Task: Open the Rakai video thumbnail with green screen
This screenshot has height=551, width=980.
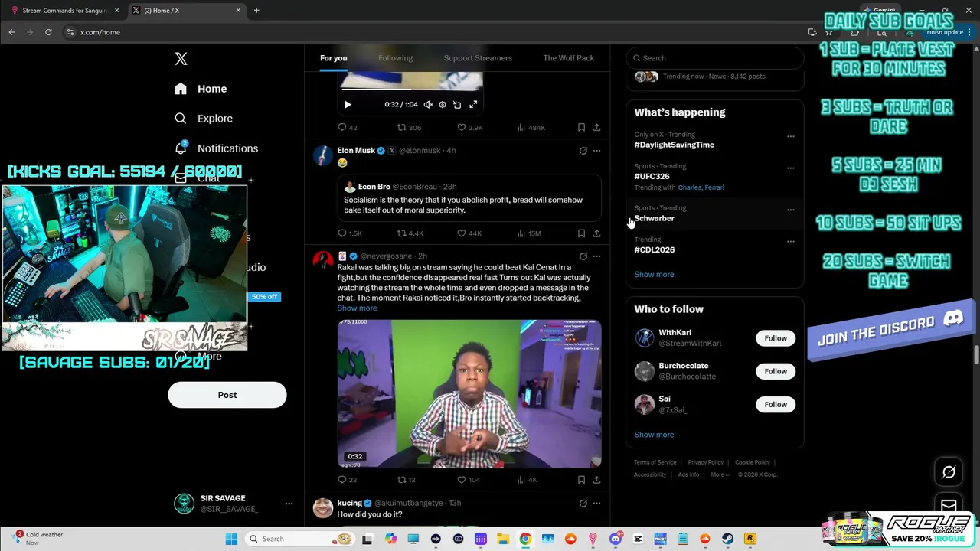Action: click(469, 393)
